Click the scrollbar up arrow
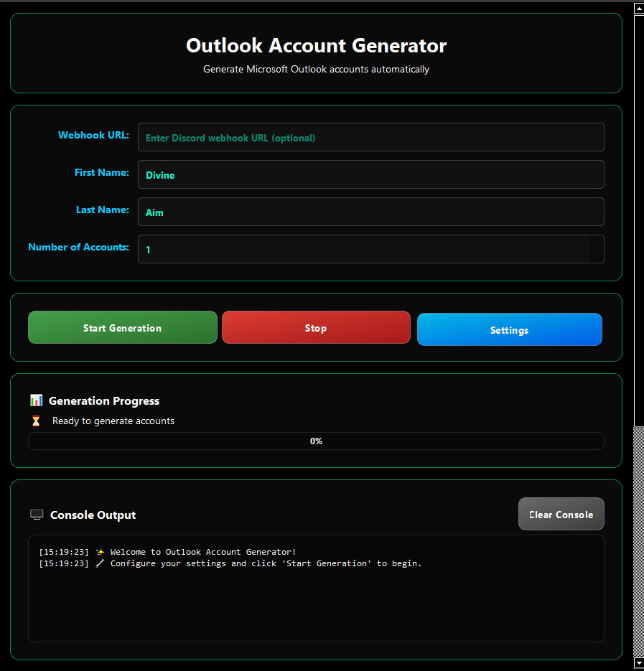This screenshot has width=644, height=671. coord(638,8)
